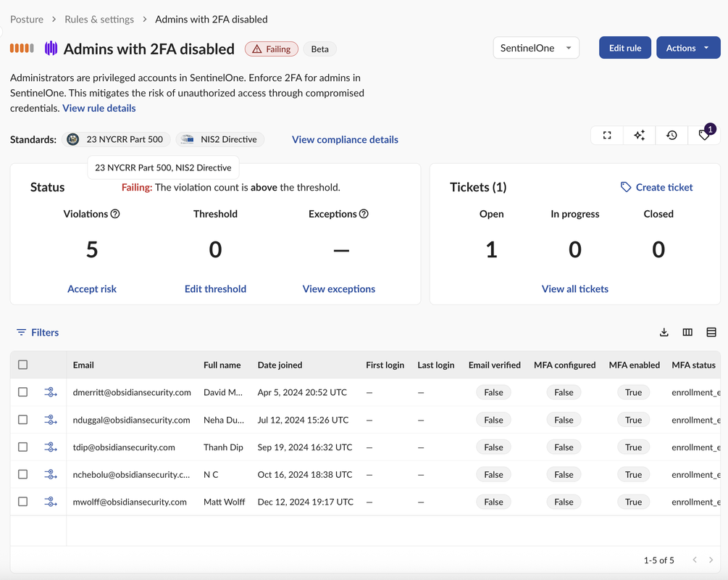Image resolution: width=728 pixels, height=580 pixels.
Task: Click the Beta badge
Action: point(320,49)
